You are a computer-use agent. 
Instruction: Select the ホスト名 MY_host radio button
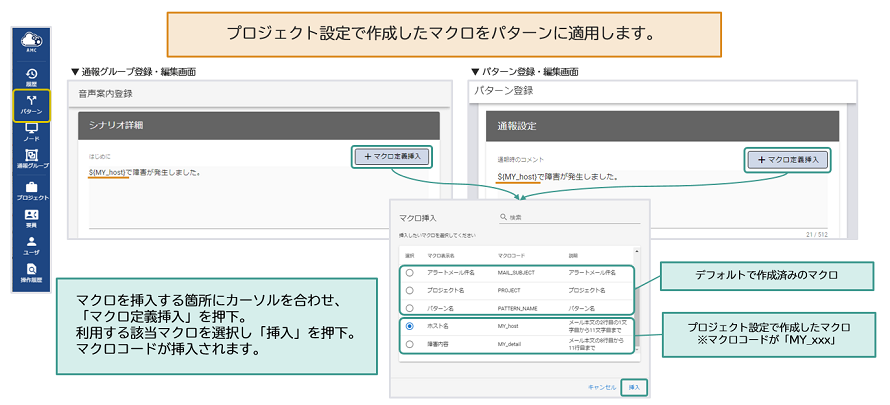pos(410,327)
